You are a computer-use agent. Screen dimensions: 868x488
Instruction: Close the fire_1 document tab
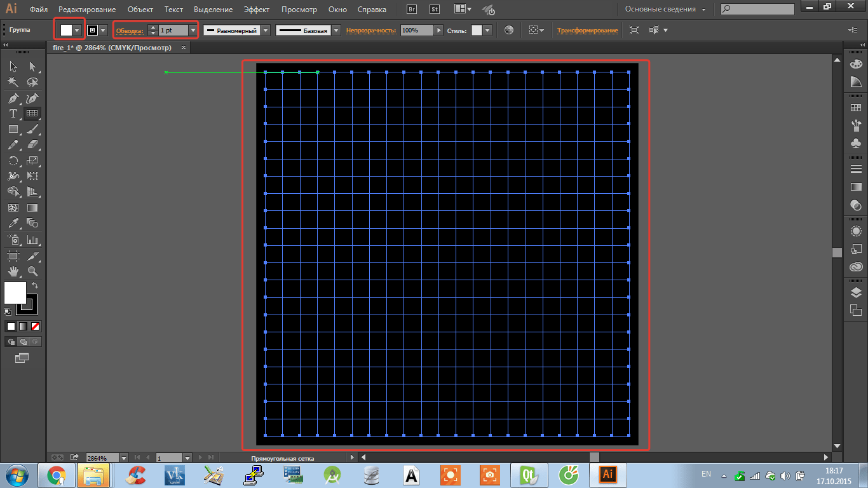[x=184, y=48]
